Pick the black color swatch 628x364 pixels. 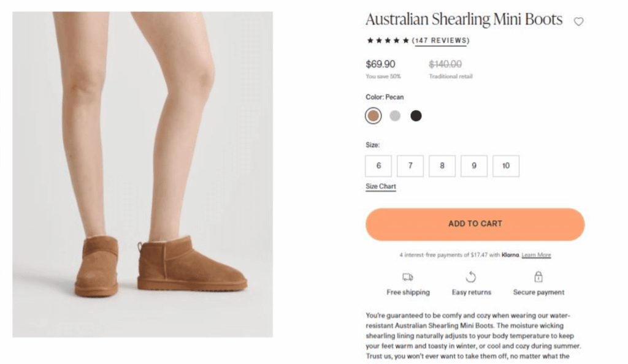[x=416, y=116]
